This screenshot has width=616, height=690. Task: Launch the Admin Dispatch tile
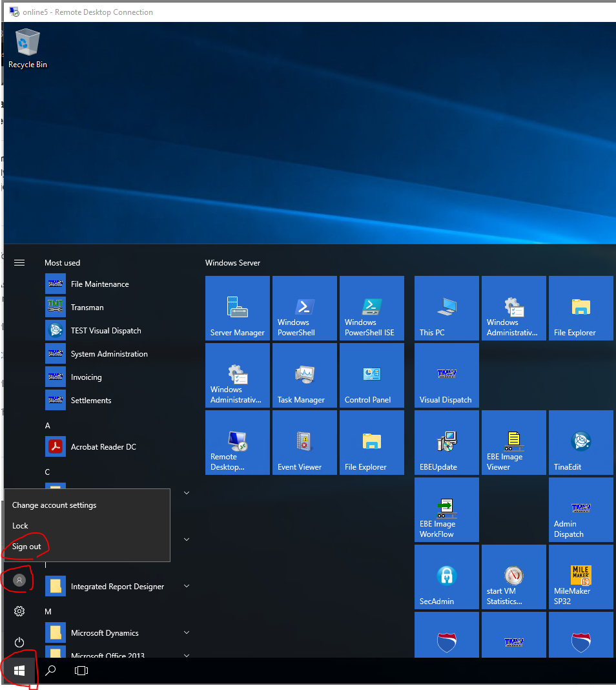tap(581, 510)
